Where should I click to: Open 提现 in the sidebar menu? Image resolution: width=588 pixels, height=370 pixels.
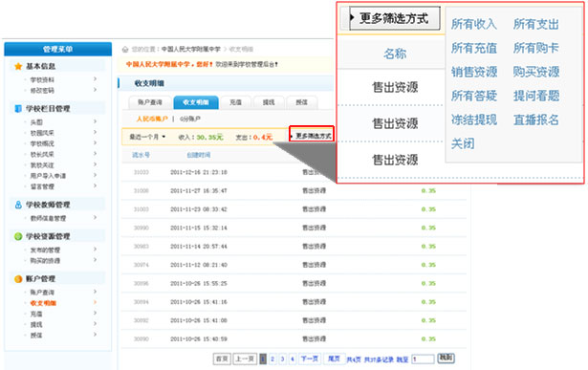[x=36, y=325]
